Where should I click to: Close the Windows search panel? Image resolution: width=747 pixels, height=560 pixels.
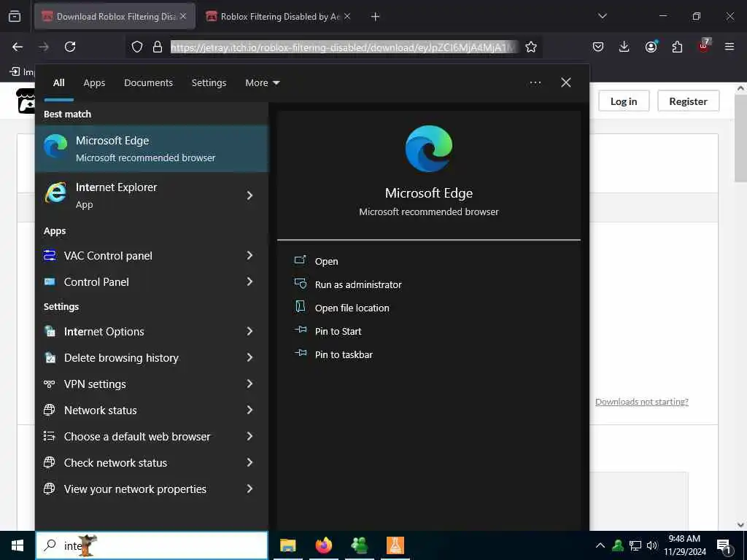[x=566, y=83]
